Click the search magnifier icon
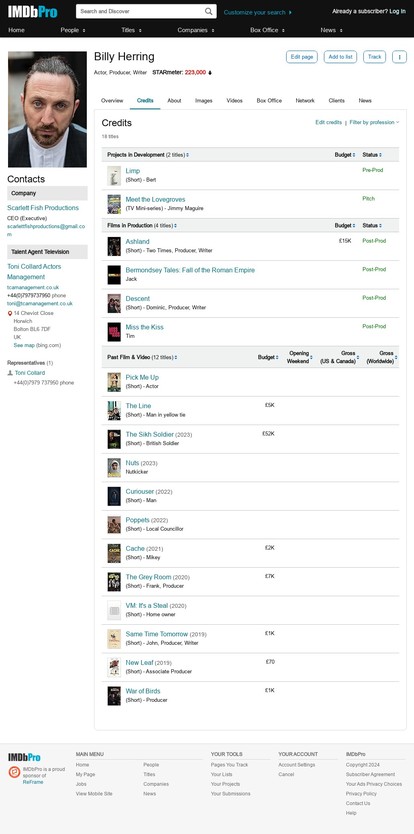This screenshot has height=834, width=414. (209, 11)
